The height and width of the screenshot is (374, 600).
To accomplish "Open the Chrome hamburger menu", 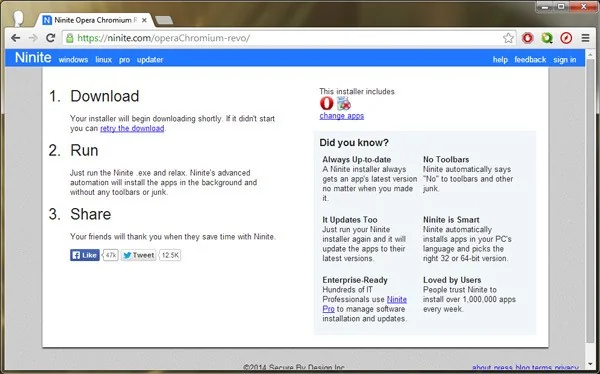I will 585,38.
